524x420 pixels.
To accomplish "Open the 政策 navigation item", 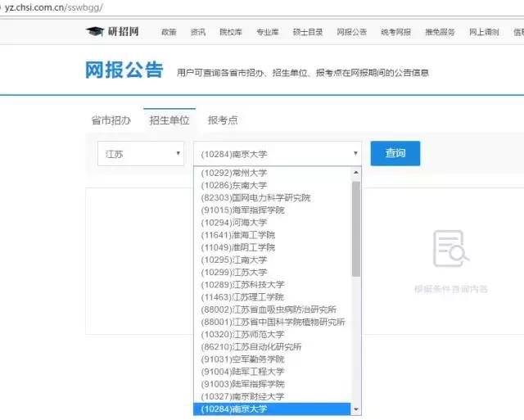I will pos(169,32).
